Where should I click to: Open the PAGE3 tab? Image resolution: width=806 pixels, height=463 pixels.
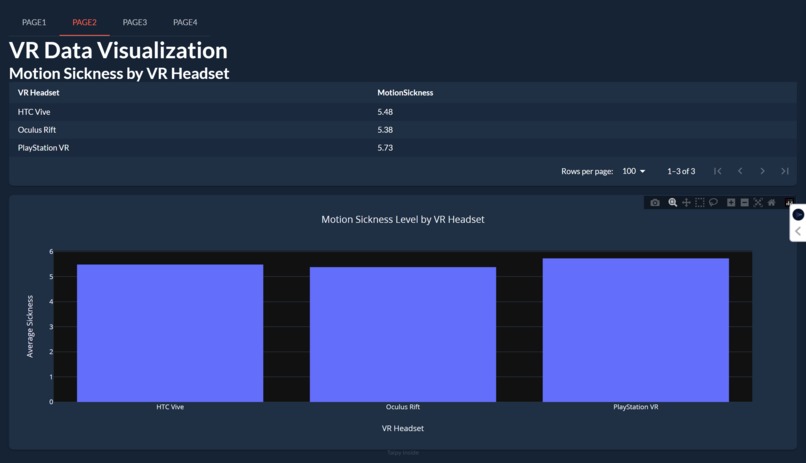(135, 23)
